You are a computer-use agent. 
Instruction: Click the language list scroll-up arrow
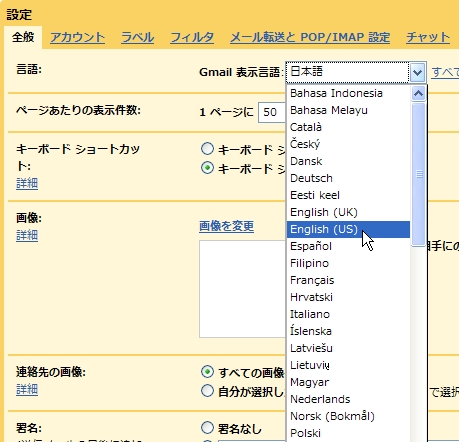tap(418, 94)
